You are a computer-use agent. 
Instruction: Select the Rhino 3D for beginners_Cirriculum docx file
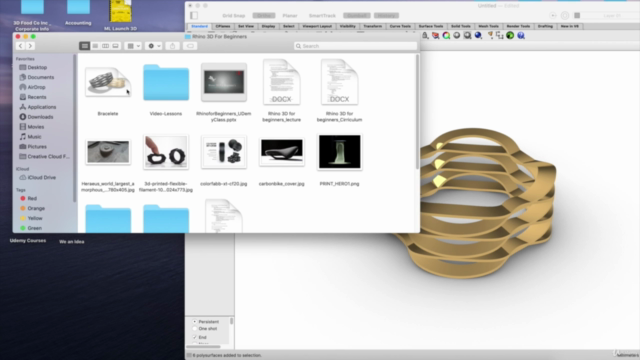[340, 82]
